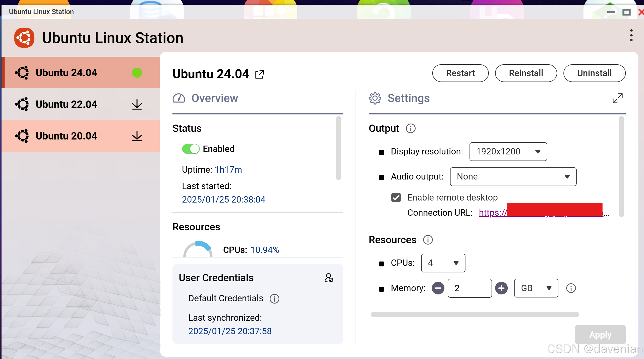The image size is (644, 359).
Task: Increase memory with the plus button
Action: coord(501,288)
